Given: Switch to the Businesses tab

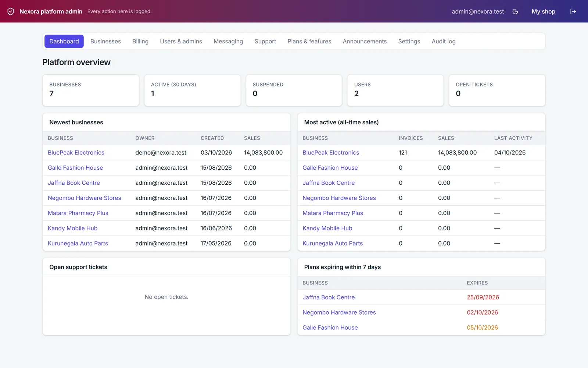Looking at the screenshot, I should click(x=105, y=41).
